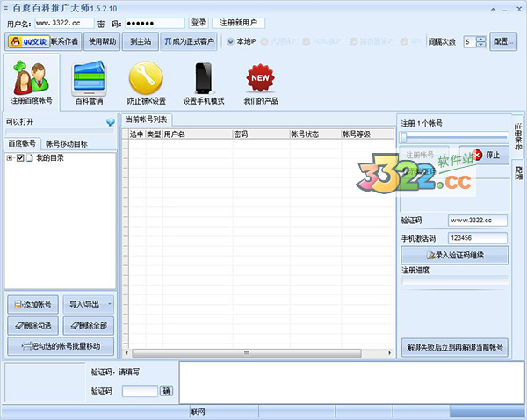527x420 pixels.
Task: Click the 登录 login button
Action: pyautogui.click(x=199, y=23)
